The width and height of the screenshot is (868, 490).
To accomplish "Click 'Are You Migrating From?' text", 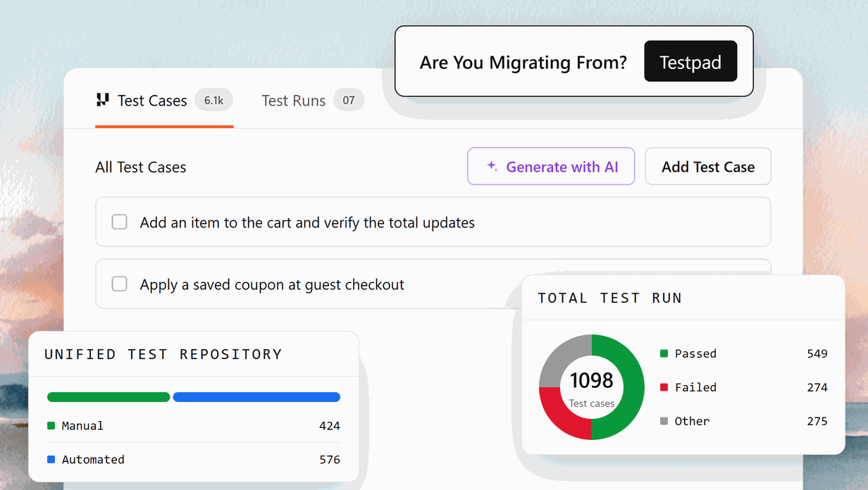I will point(523,63).
